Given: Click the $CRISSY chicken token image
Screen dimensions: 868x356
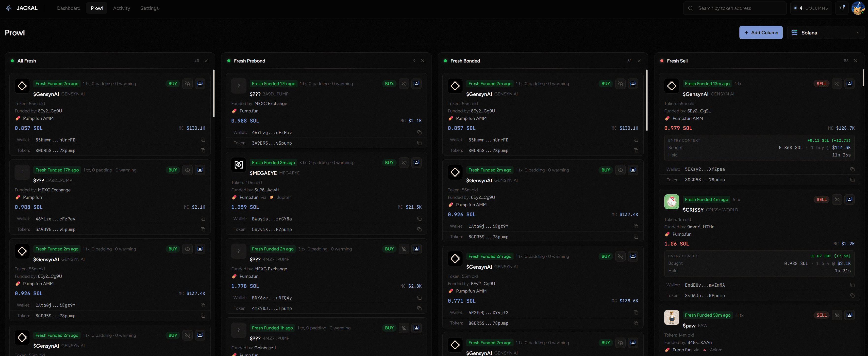Looking at the screenshot, I should click(671, 202).
